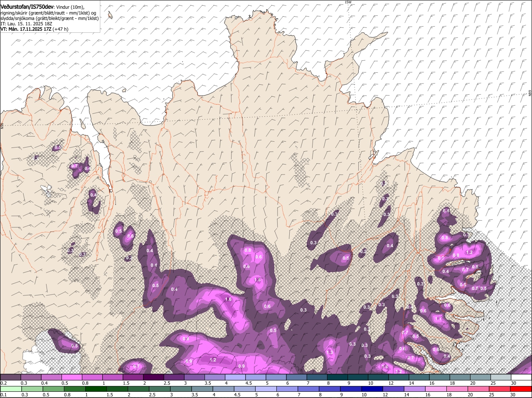The image size is (532, 398).
Task: Click the light lavender 4–4.5 top-row swatch
Action: 235,377
